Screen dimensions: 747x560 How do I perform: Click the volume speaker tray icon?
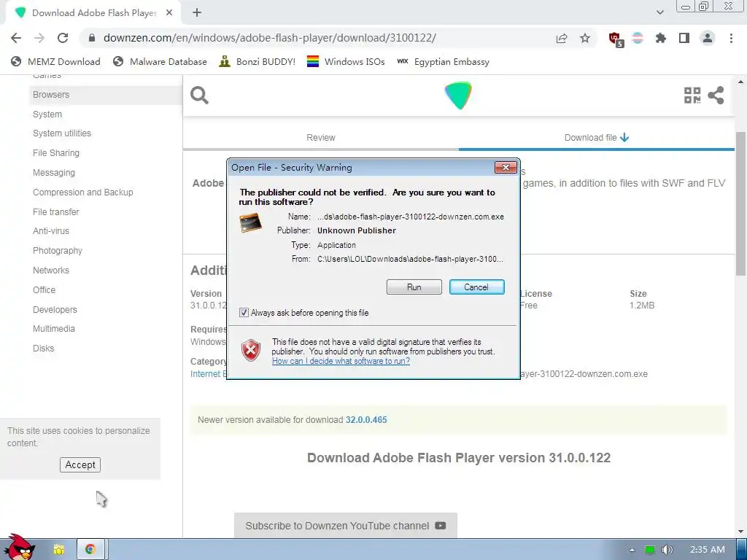[667, 550]
